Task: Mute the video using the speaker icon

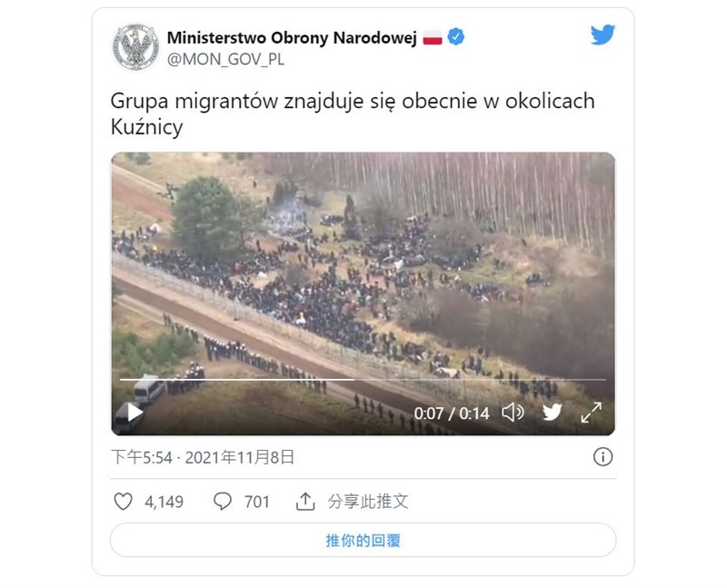Action: pyautogui.click(x=513, y=412)
